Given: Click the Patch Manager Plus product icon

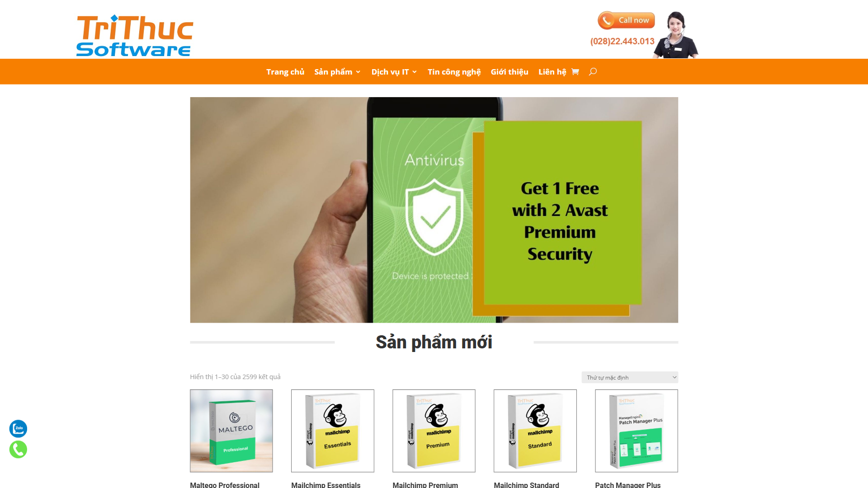Looking at the screenshot, I should point(636,430).
